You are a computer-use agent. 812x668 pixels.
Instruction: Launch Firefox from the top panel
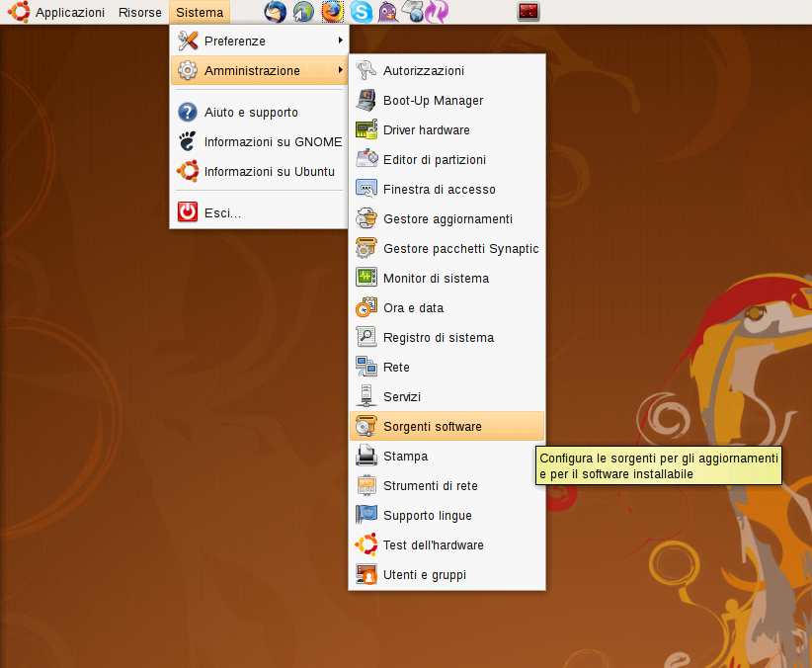pyautogui.click(x=333, y=12)
